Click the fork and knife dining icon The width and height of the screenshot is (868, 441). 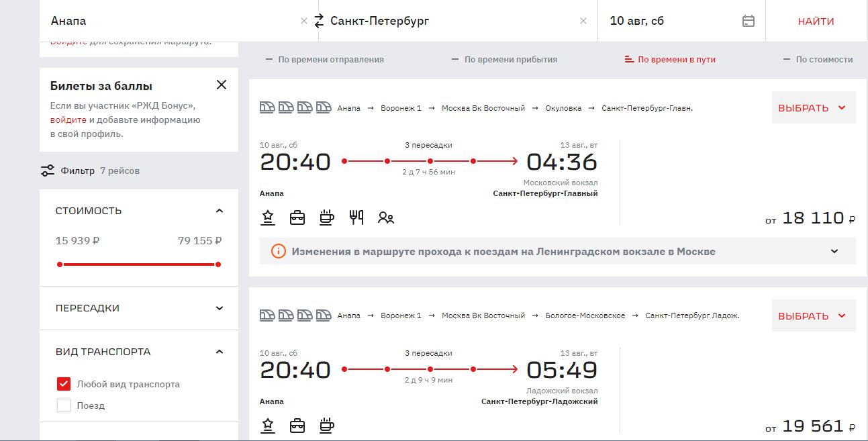pyautogui.click(x=356, y=217)
